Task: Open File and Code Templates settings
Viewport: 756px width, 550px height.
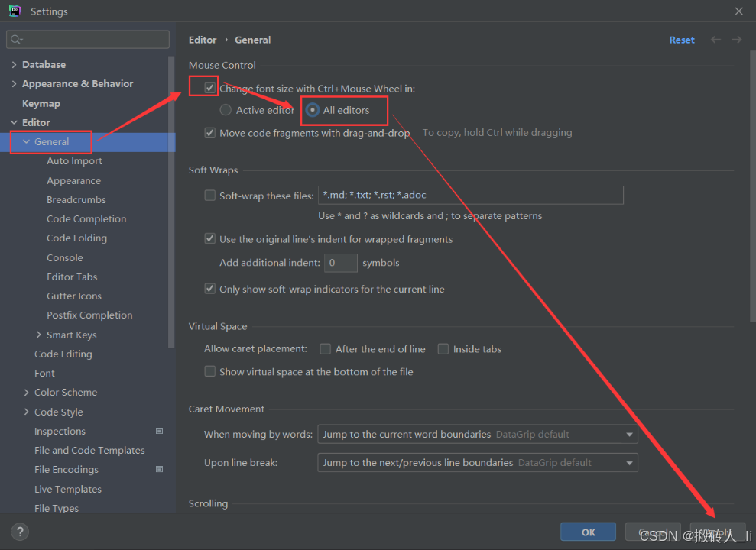Action: point(89,450)
